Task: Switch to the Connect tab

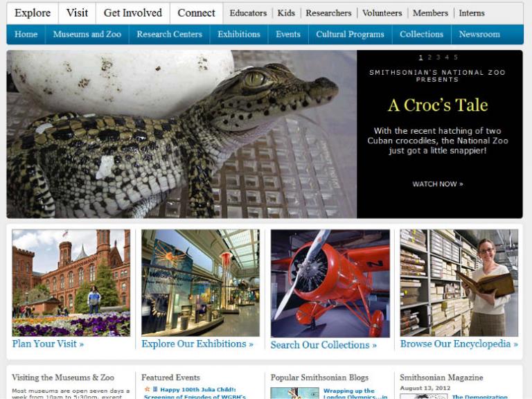Action: coord(196,13)
